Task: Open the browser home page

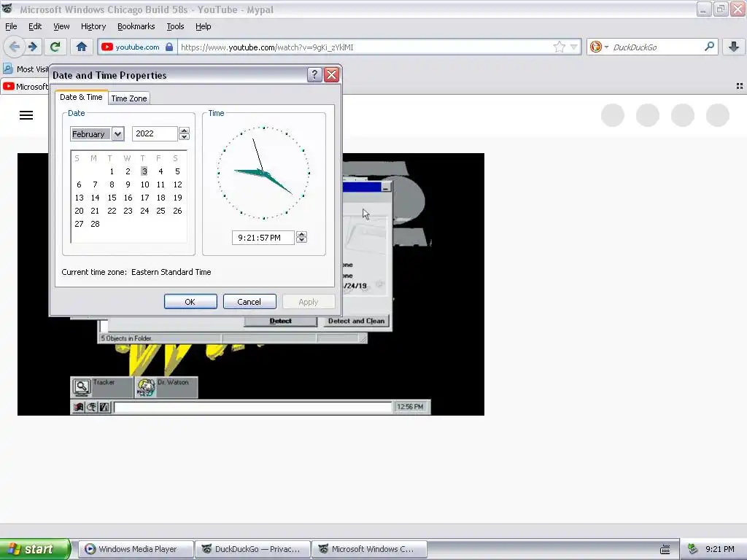Action: tap(82, 47)
